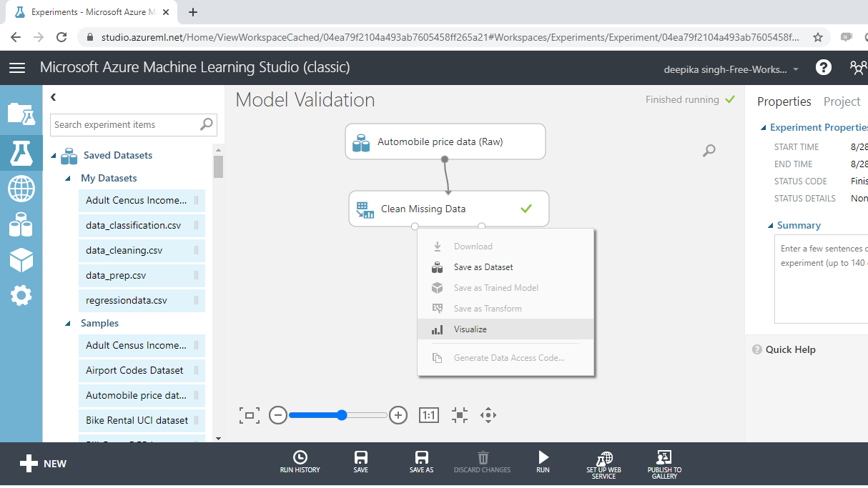
Task: Select Visualize from the context menu
Action: pyautogui.click(x=505, y=329)
